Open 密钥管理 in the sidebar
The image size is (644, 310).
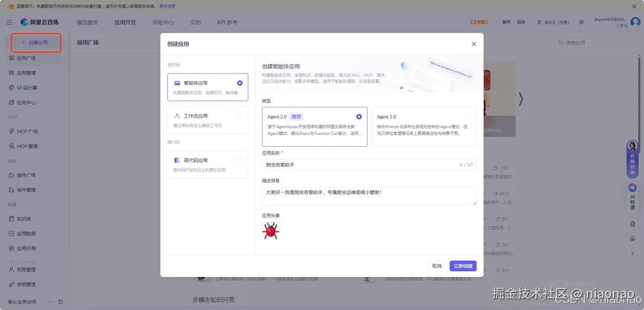click(x=24, y=283)
